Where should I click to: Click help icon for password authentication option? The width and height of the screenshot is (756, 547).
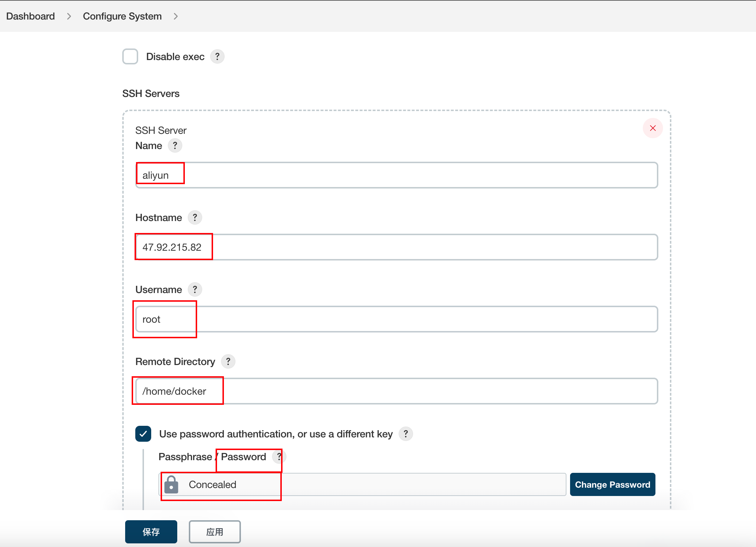coord(406,434)
